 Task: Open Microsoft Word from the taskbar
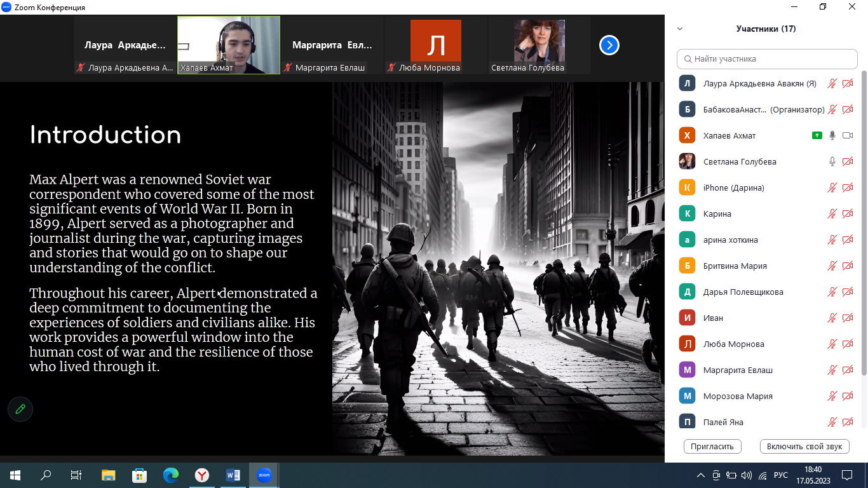[233, 475]
